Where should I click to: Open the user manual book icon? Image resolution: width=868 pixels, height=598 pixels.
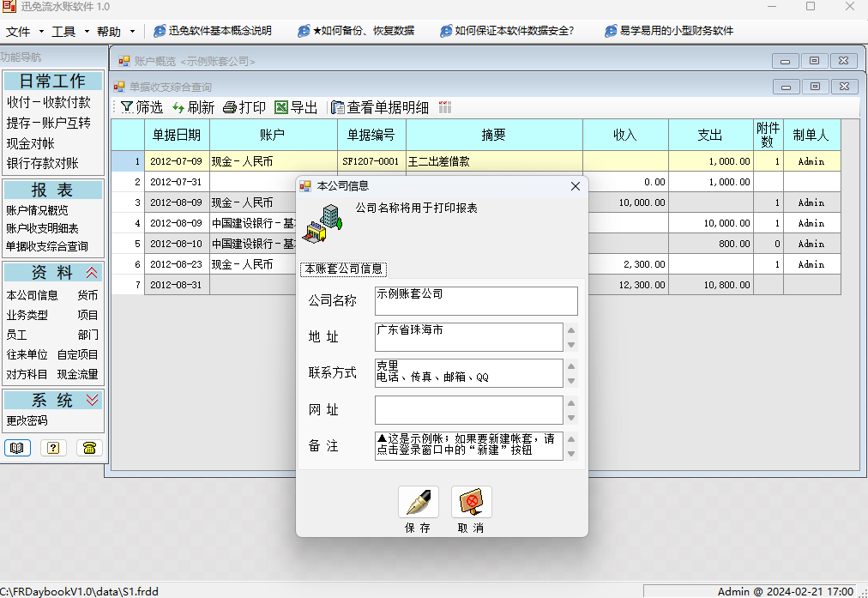tap(17, 447)
